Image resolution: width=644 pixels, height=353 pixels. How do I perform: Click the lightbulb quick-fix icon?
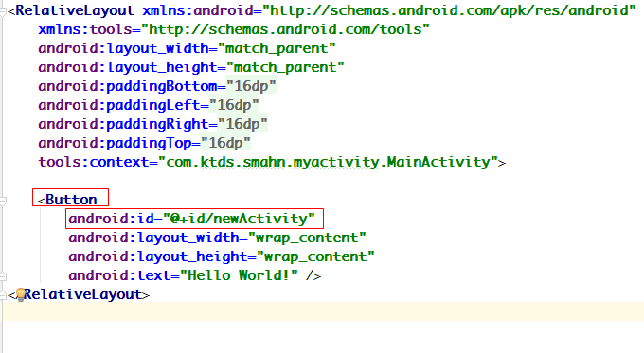pyautogui.click(x=21, y=294)
